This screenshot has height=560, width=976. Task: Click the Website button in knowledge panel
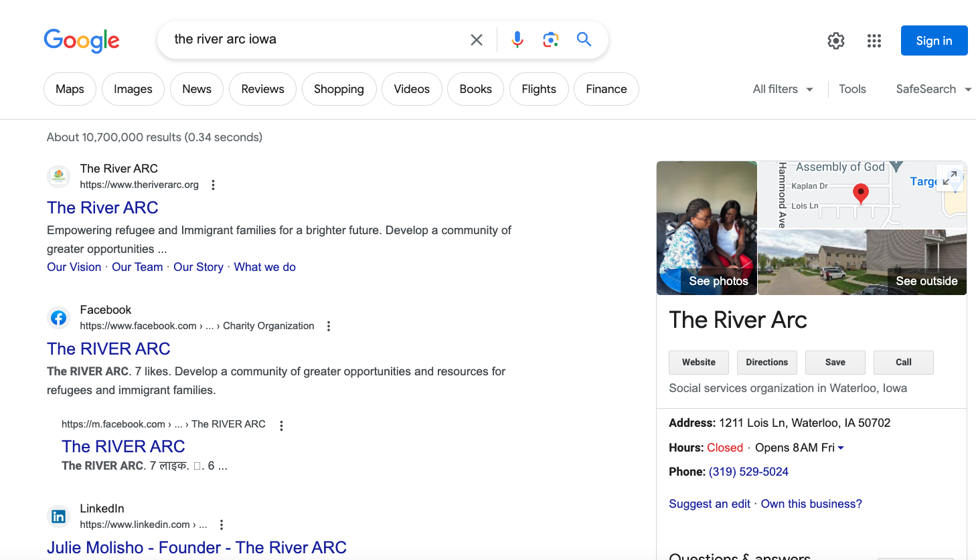click(699, 362)
